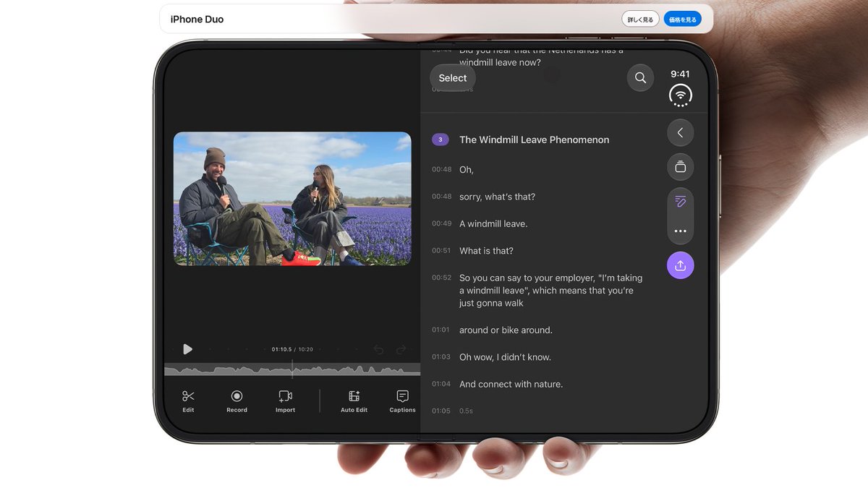Click the 00:49 timestamp
This screenshot has height=501, width=868.
click(441, 223)
